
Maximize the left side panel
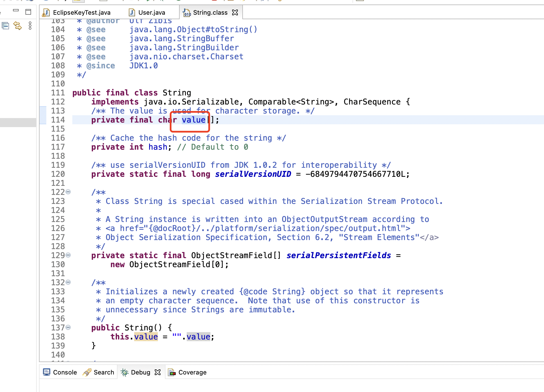click(28, 12)
